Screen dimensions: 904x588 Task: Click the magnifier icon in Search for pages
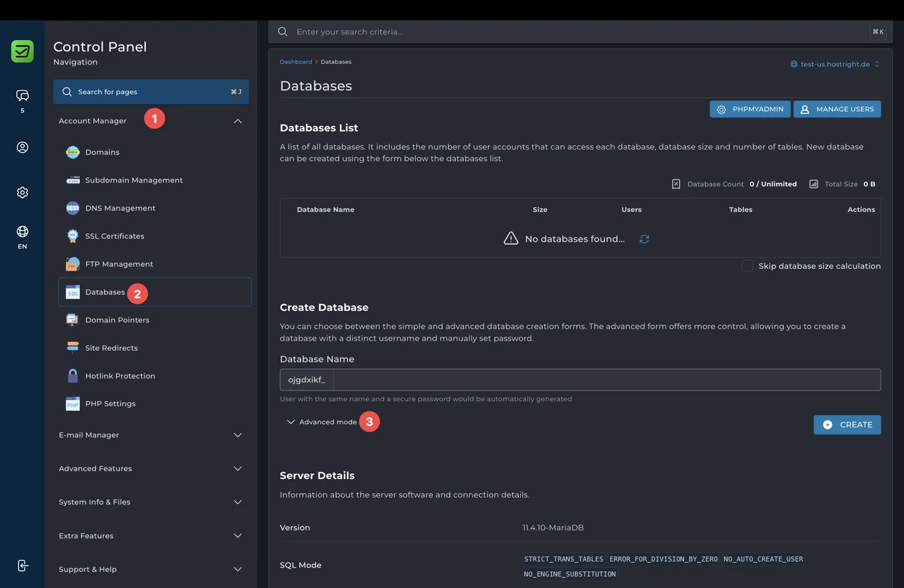point(67,92)
